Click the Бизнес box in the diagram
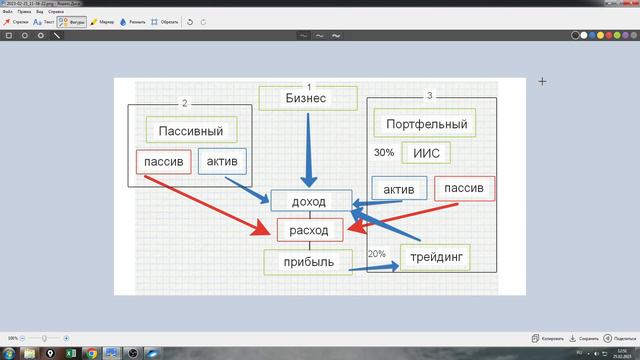This screenshot has height=360, width=640. pos(308,98)
